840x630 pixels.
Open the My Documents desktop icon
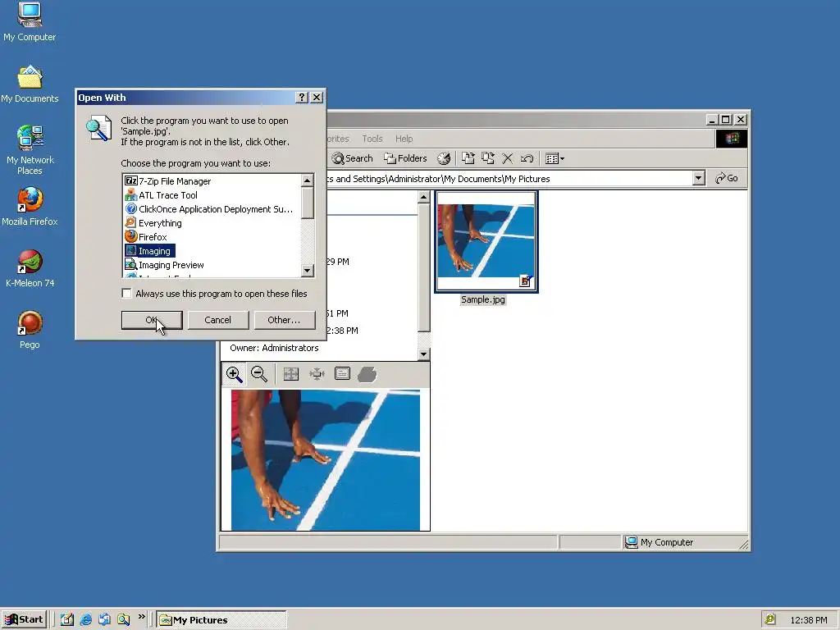[x=30, y=84]
